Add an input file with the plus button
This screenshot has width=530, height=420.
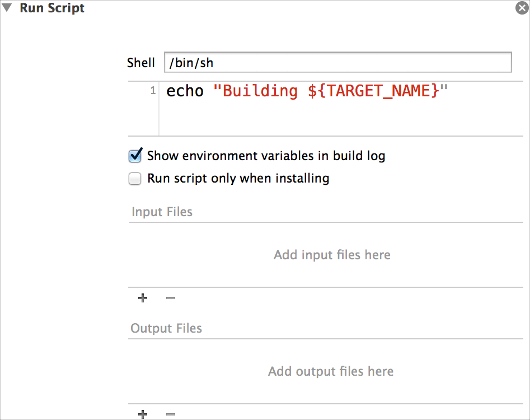click(143, 298)
